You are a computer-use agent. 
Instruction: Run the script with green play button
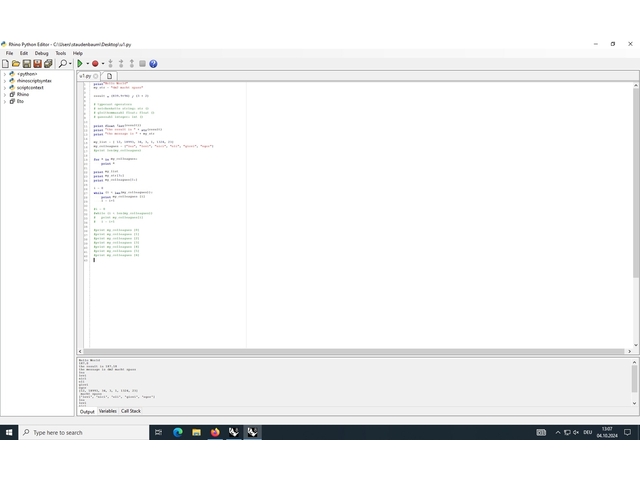click(x=80, y=64)
